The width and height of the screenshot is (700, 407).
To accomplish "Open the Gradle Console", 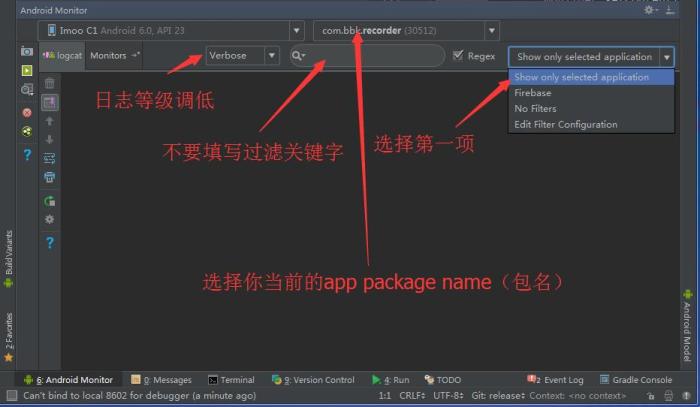I will click(636, 380).
